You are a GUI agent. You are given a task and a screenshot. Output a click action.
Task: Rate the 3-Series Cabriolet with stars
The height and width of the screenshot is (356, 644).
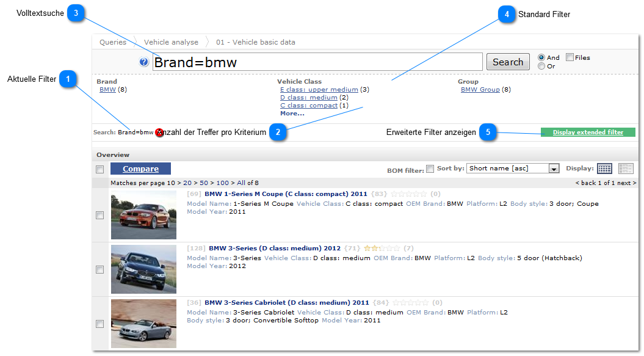[410, 302]
